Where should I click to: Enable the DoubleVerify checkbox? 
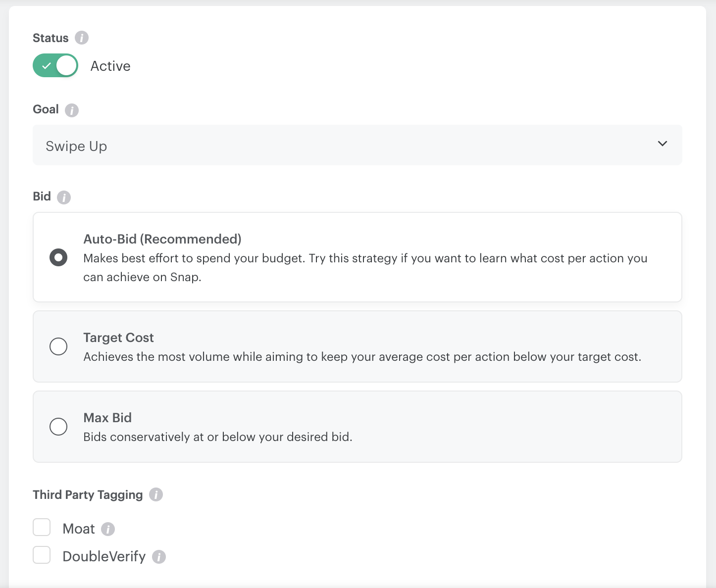click(x=42, y=555)
